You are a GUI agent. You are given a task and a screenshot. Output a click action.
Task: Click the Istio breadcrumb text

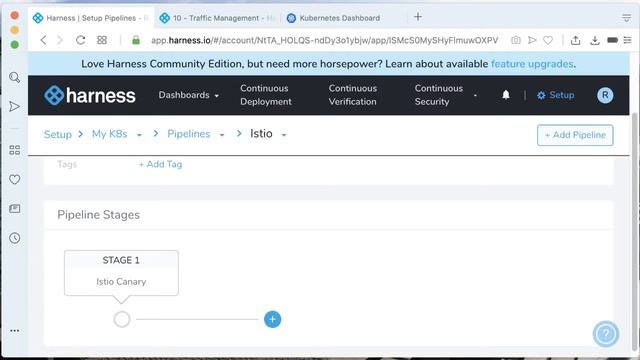261,133
